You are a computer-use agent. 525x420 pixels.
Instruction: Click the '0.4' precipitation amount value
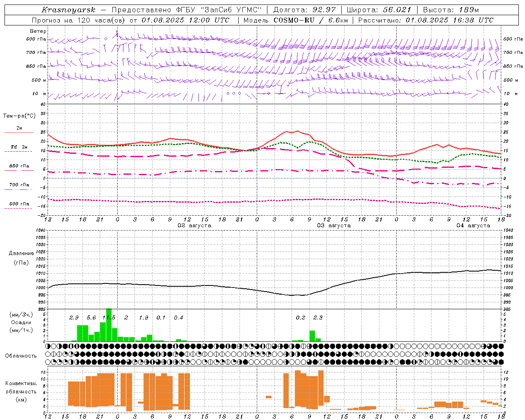[178, 318]
